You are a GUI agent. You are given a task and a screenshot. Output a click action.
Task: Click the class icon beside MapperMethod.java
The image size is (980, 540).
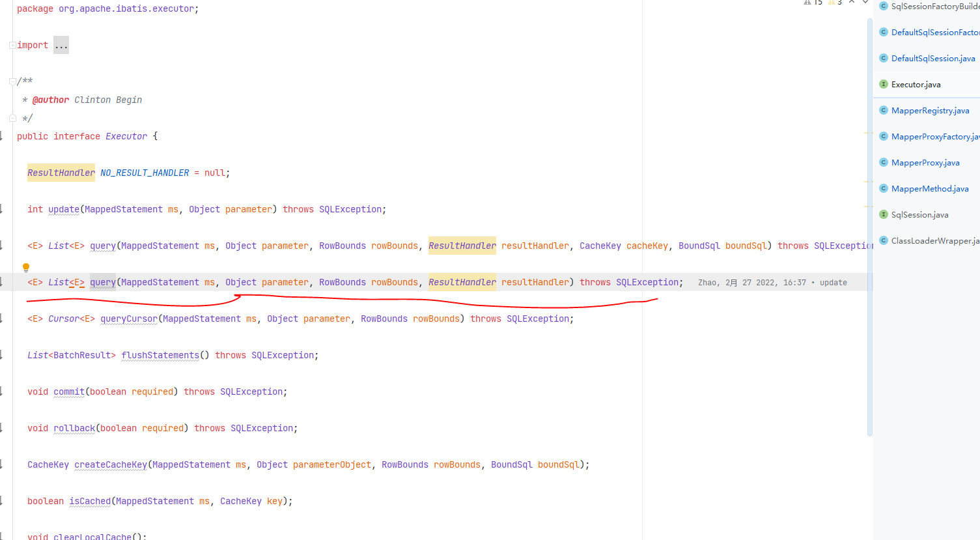884,188
